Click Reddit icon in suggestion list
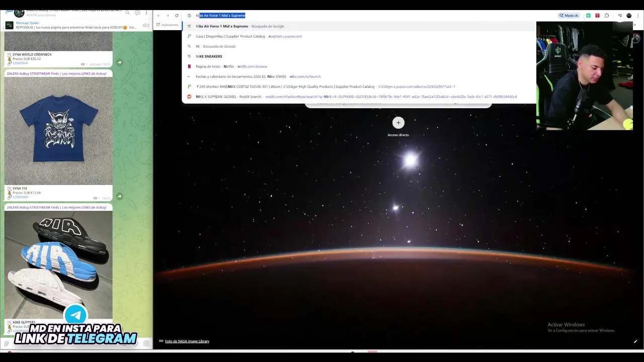This screenshot has height=362, width=644. coord(189,97)
